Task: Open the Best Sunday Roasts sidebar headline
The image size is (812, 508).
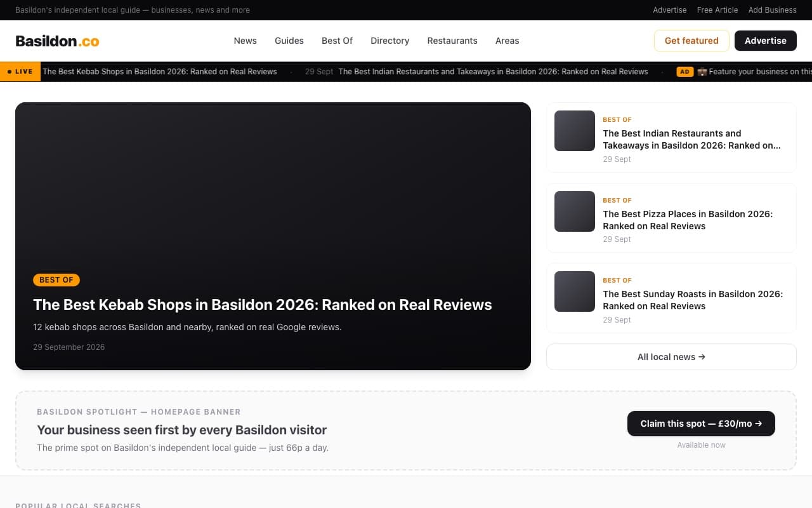Action: pos(693,300)
